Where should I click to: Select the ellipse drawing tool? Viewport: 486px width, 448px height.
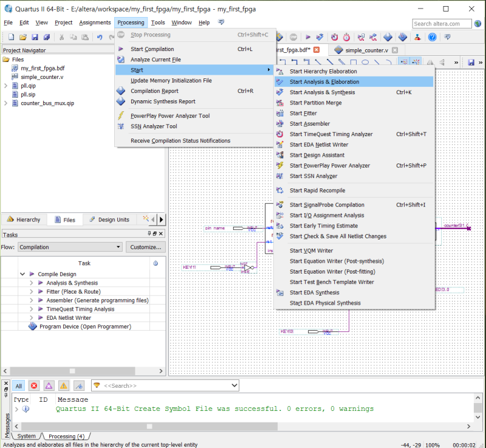[365, 63]
